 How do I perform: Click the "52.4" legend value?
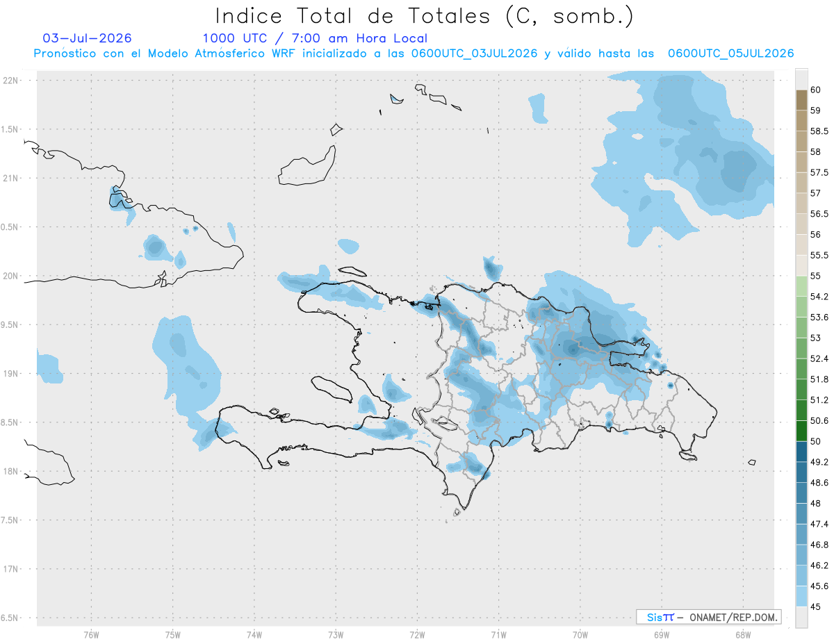pyautogui.click(x=819, y=358)
